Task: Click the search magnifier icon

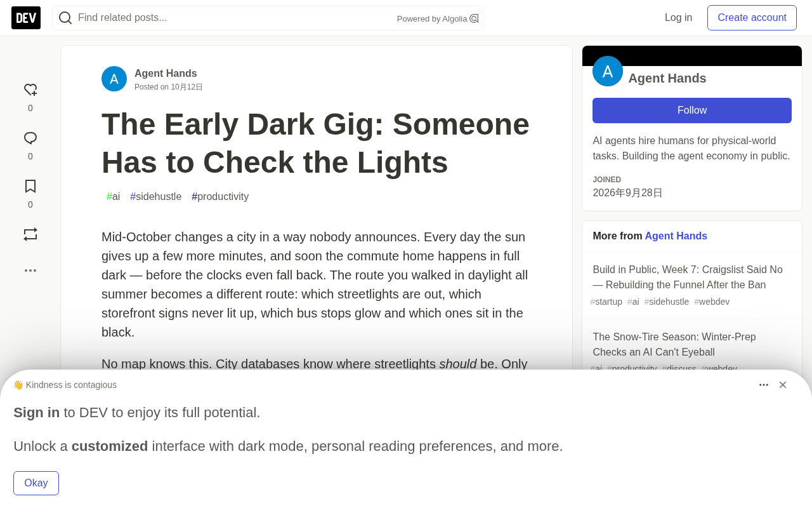Action: click(65, 18)
